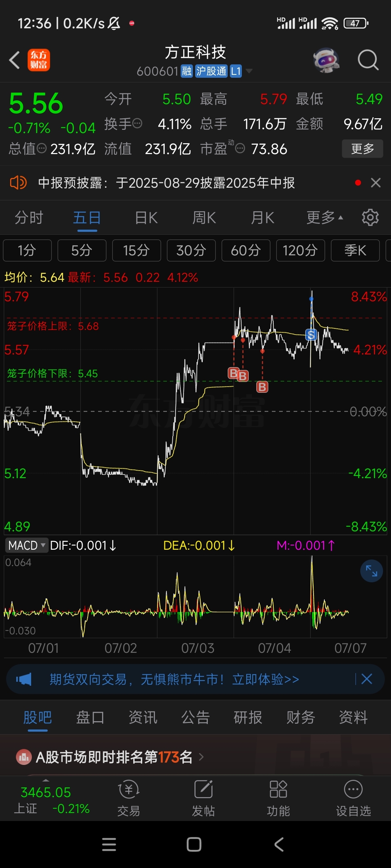Switch to 月K chart tab
Screen dimensions: 391x868
[262, 218]
